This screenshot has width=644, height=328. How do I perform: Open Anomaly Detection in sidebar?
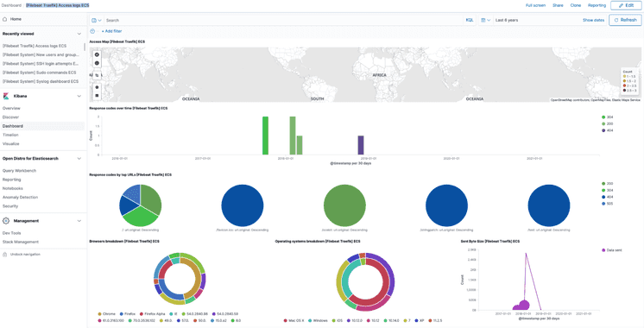pos(20,198)
